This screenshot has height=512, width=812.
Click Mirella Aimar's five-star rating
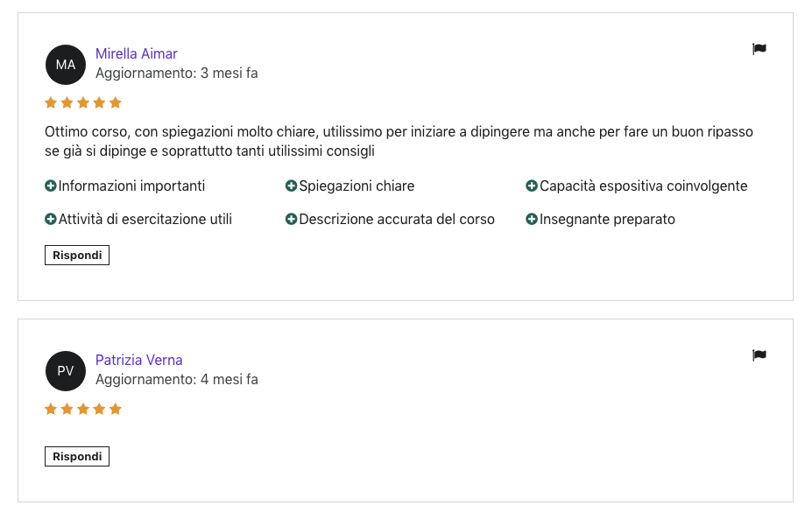tap(83, 103)
